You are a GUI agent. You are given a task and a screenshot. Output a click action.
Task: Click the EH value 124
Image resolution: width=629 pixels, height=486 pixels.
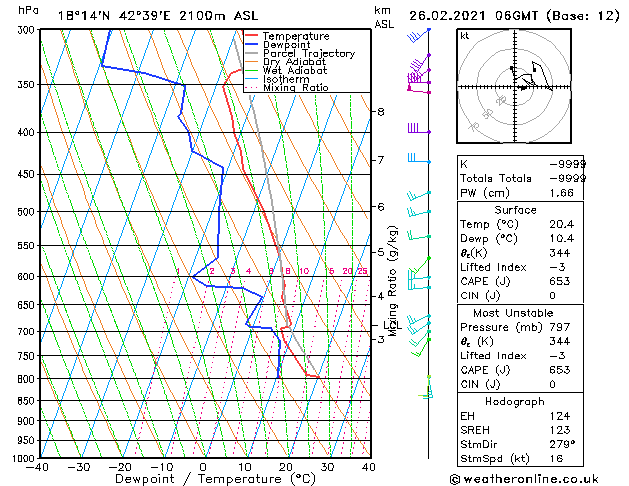click(560, 416)
